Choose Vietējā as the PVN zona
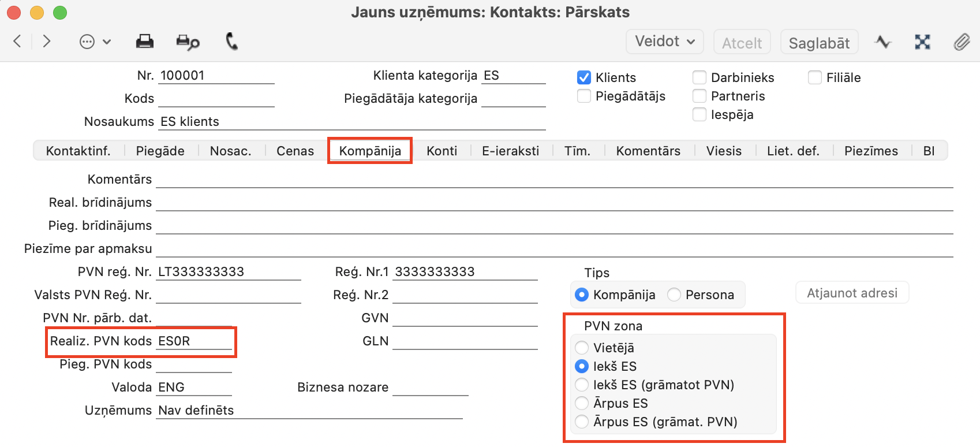This screenshot has height=447, width=980. (x=582, y=348)
